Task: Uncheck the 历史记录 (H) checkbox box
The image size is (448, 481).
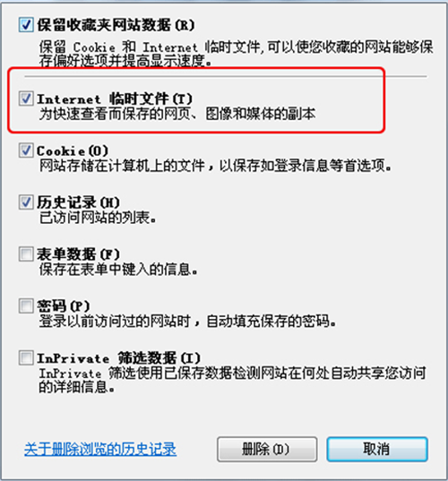Action: tap(26, 202)
